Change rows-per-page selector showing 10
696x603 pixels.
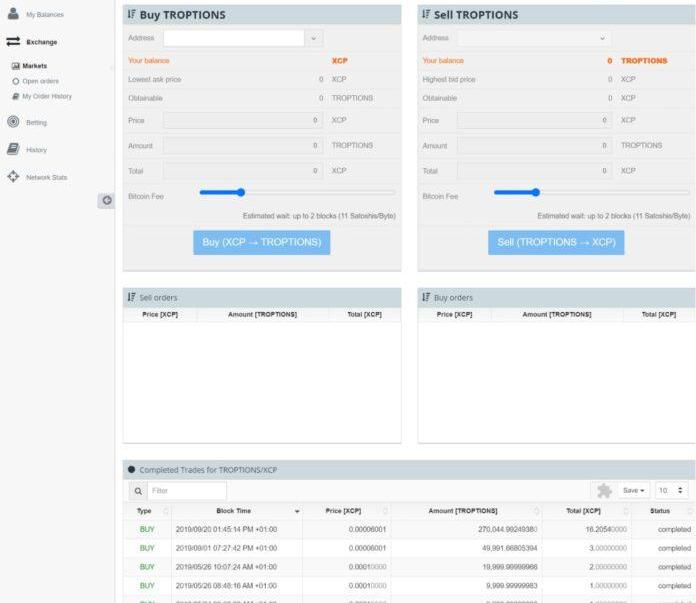[671, 491]
